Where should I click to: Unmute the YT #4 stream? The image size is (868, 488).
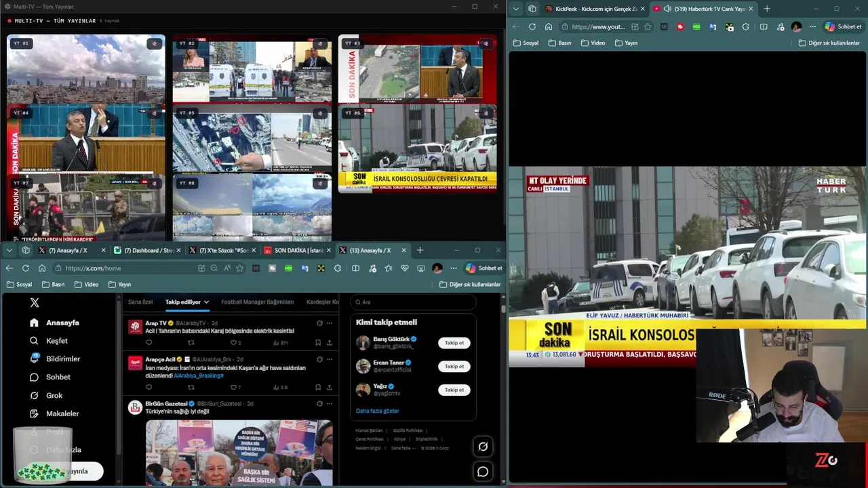click(x=154, y=113)
